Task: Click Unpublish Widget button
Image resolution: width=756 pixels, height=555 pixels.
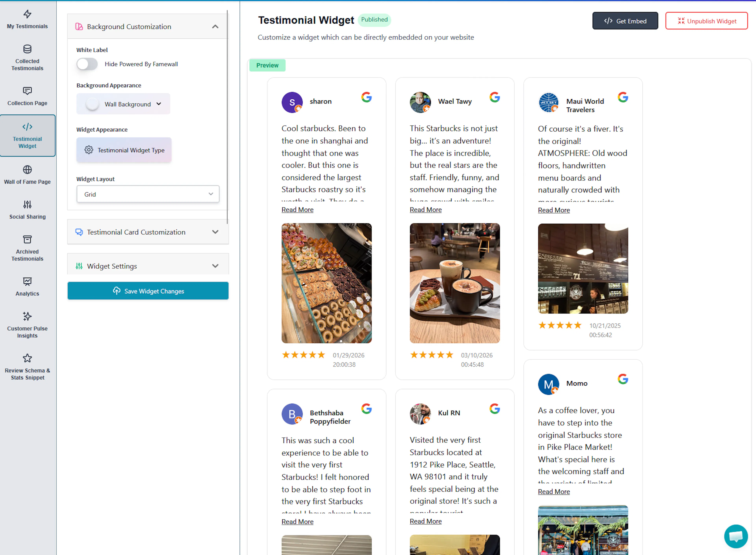Action: [x=706, y=21]
